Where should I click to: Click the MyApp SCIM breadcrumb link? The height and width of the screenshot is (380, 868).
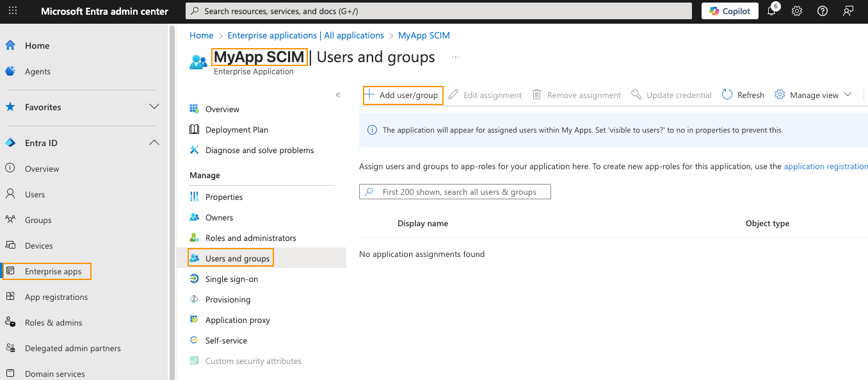[x=424, y=35]
